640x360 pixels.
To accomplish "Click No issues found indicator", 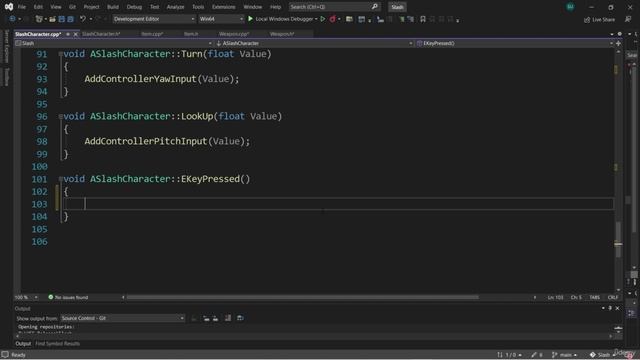I will click(x=68, y=297).
